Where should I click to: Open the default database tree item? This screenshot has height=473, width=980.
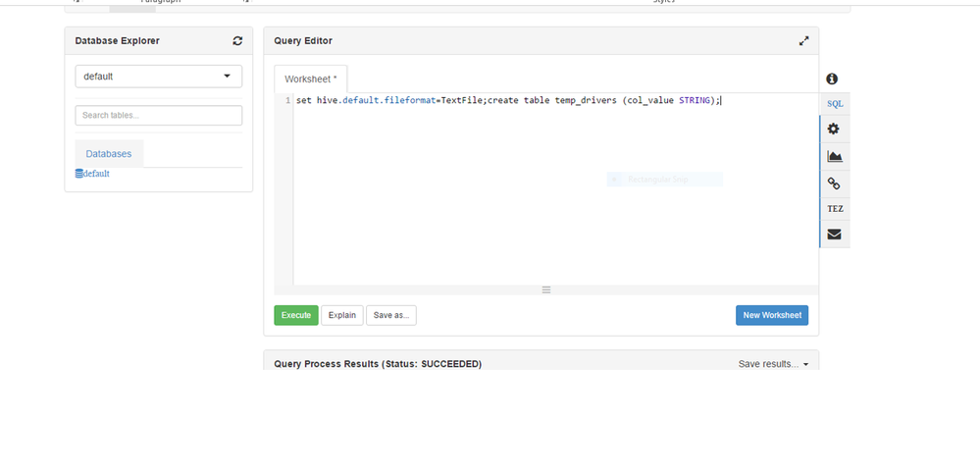coord(96,174)
